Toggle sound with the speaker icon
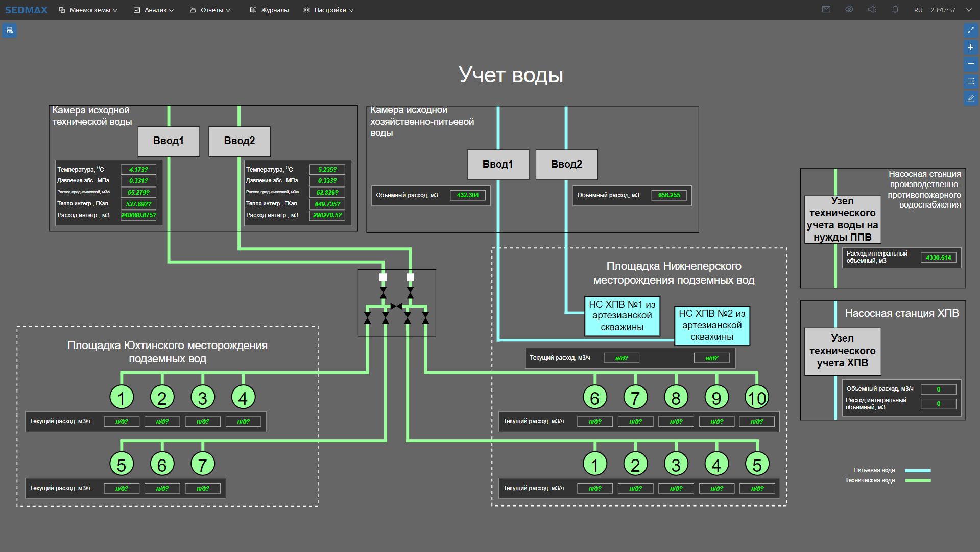 (872, 10)
